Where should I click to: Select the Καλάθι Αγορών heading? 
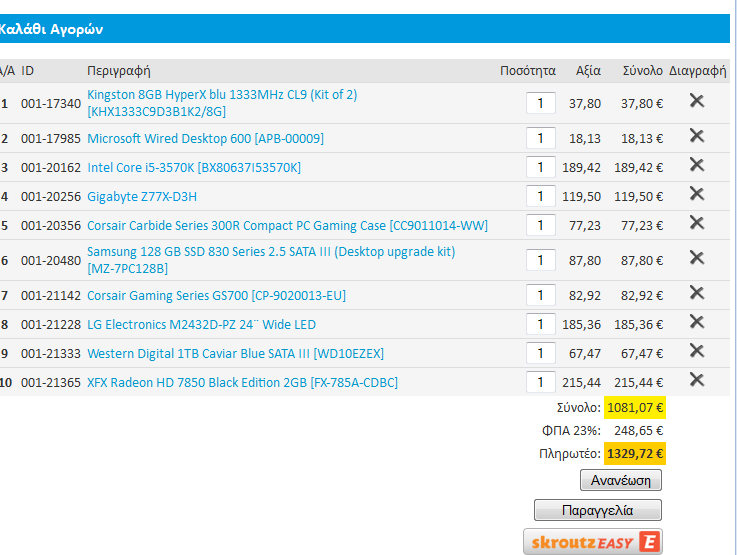pyautogui.click(x=51, y=29)
